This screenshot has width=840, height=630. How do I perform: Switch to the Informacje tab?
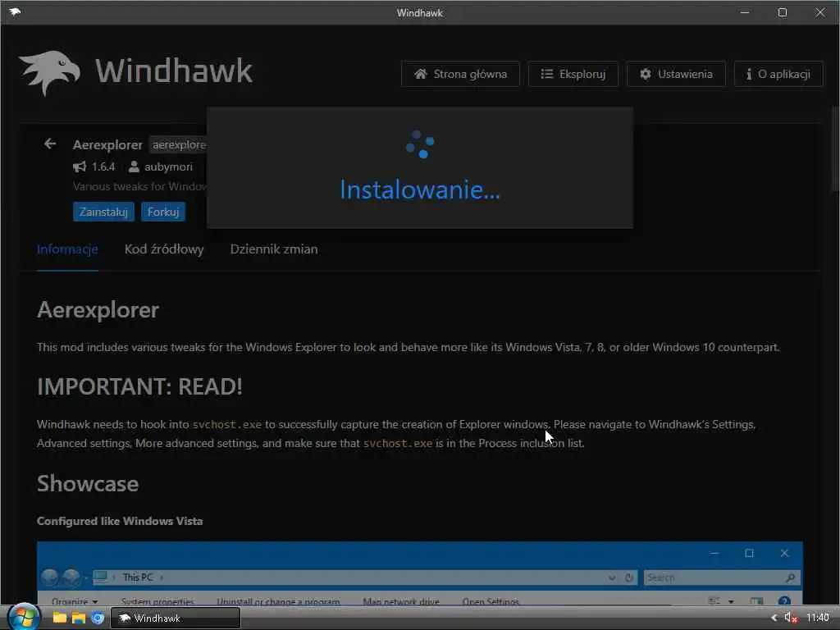point(67,249)
